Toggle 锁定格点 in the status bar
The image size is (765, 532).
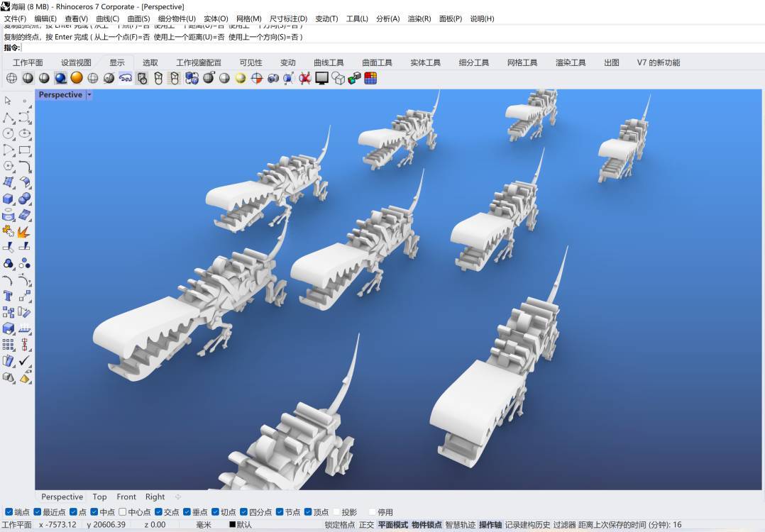point(340,525)
